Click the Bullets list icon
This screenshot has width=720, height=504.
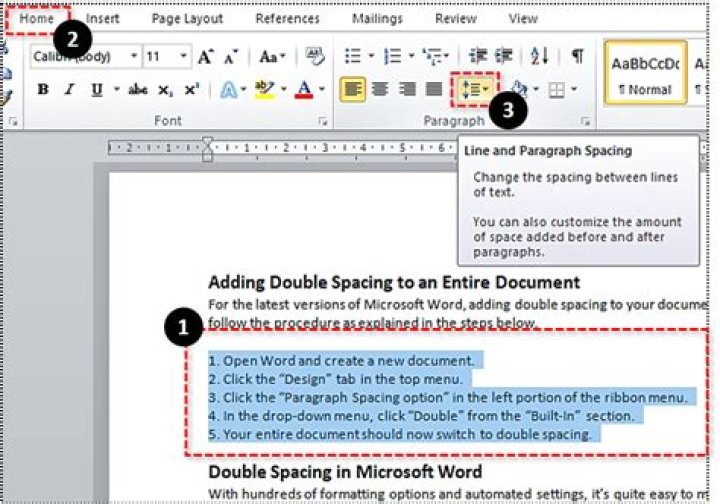click(x=353, y=56)
